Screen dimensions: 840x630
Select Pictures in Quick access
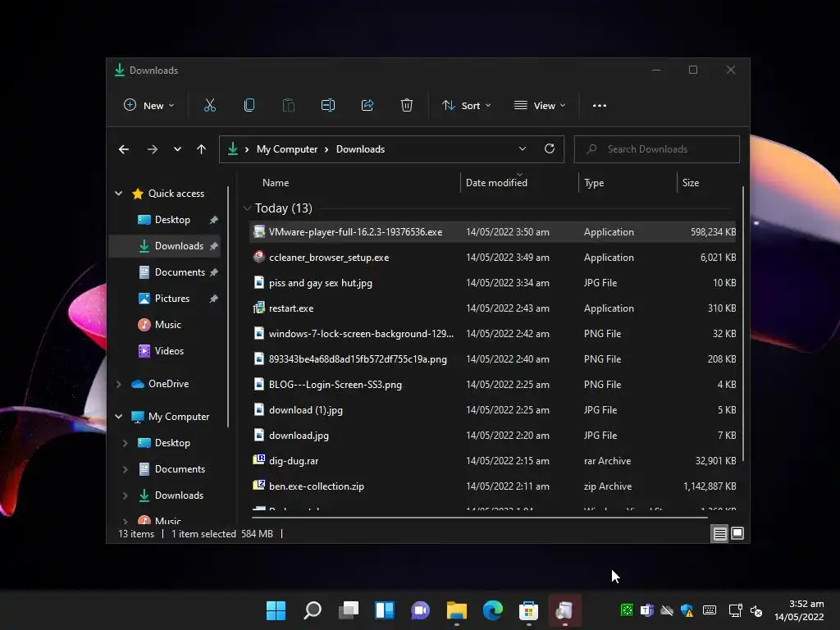coord(172,299)
